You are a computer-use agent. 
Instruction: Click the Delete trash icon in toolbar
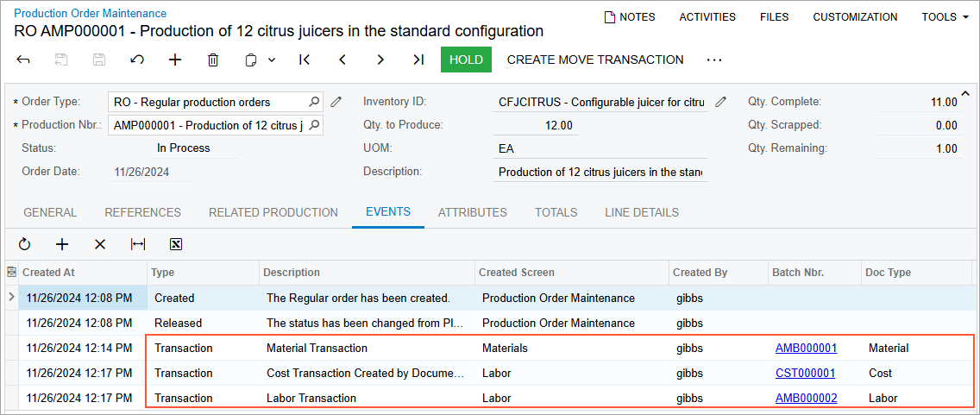[x=213, y=60]
